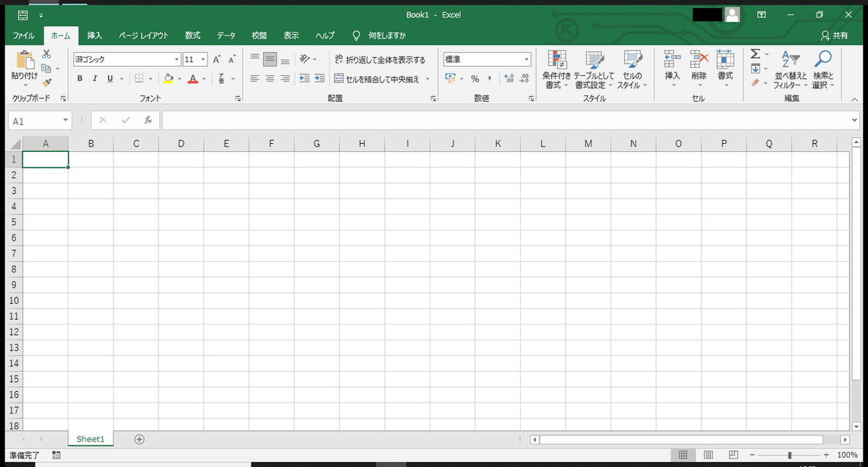This screenshot has height=467, width=868.
Task: Click the AutoSum sigma icon
Action: [x=755, y=54]
